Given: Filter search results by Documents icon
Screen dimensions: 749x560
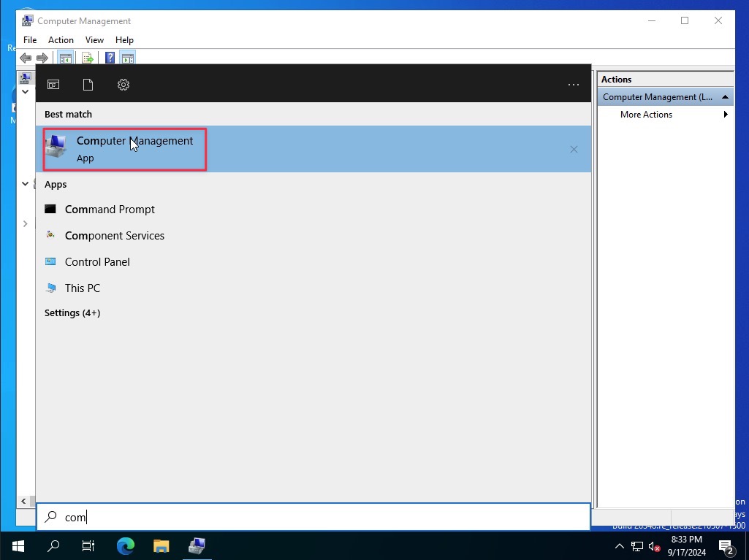Looking at the screenshot, I should click(88, 85).
